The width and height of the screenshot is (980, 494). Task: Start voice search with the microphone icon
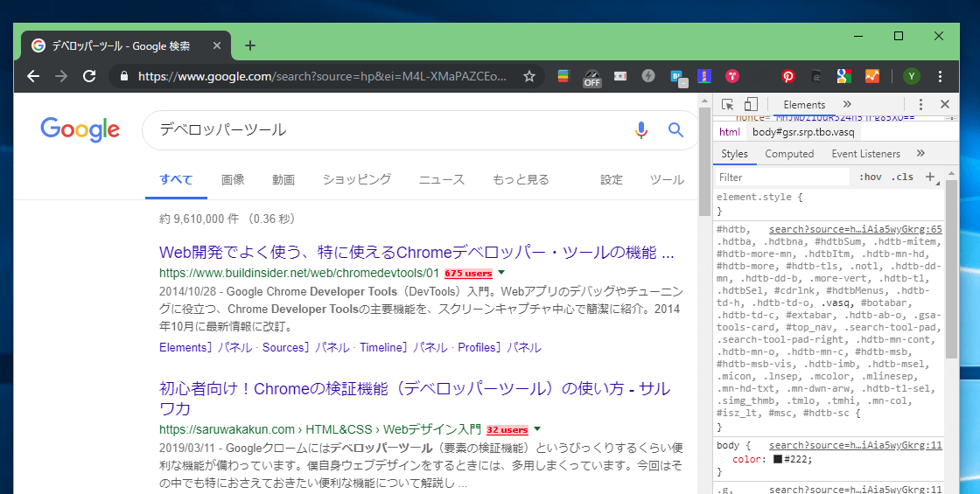640,130
